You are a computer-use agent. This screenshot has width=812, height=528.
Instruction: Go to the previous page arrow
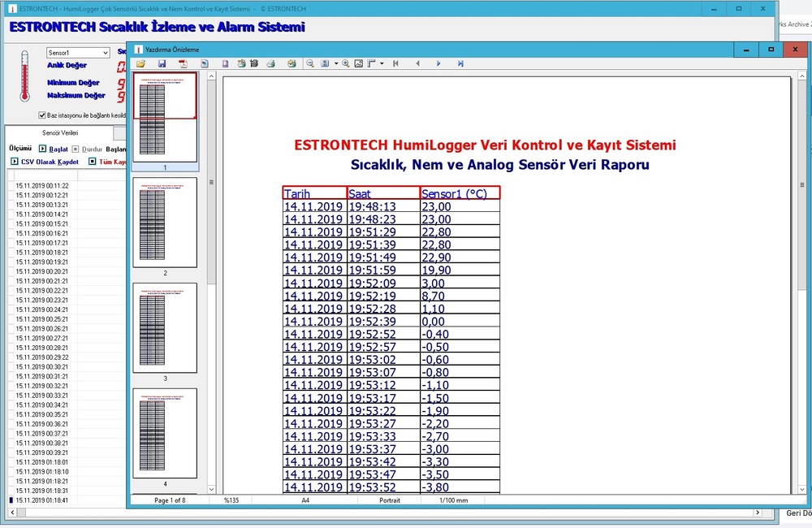click(417, 63)
